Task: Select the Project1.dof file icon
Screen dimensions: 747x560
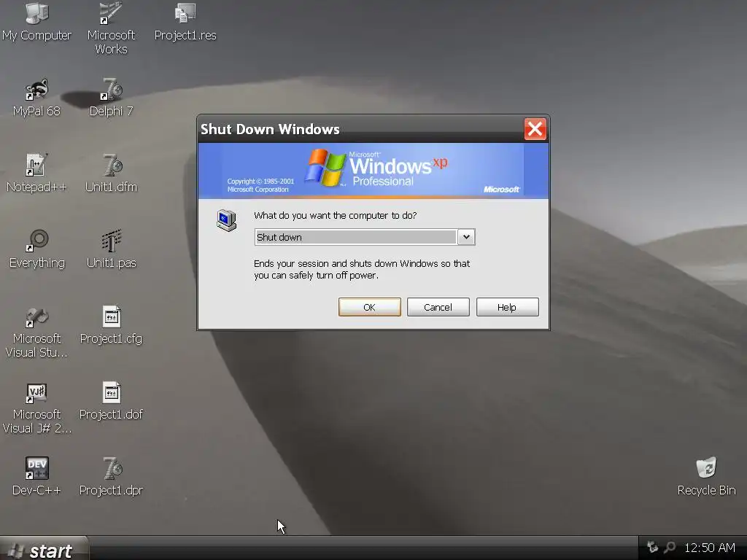Action: pyautogui.click(x=111, y=392)
